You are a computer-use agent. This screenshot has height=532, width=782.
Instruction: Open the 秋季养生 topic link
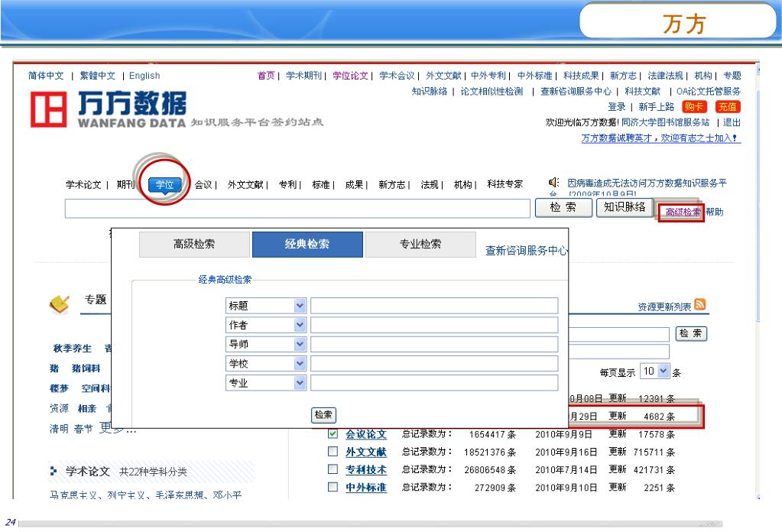coord(73,349)
